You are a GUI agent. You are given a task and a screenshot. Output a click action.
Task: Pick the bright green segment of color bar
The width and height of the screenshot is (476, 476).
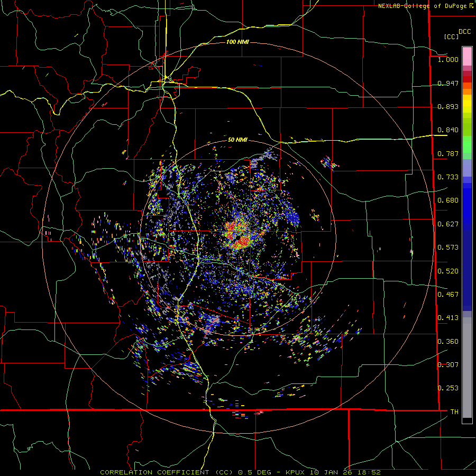pos(467,144)
